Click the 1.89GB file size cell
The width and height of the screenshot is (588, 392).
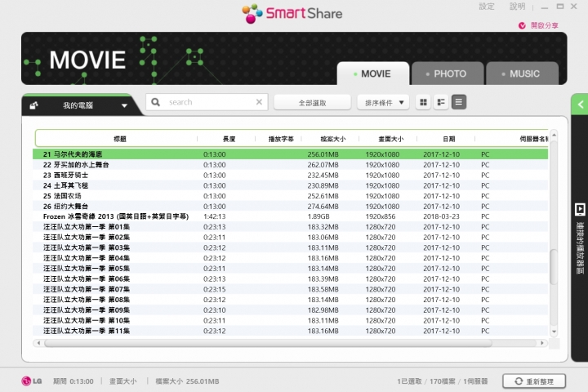318,216
